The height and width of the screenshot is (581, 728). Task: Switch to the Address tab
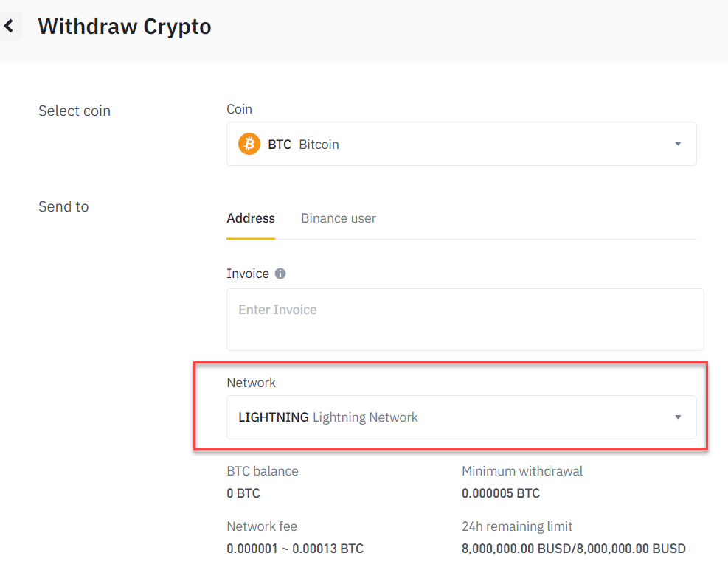point(251,218)
